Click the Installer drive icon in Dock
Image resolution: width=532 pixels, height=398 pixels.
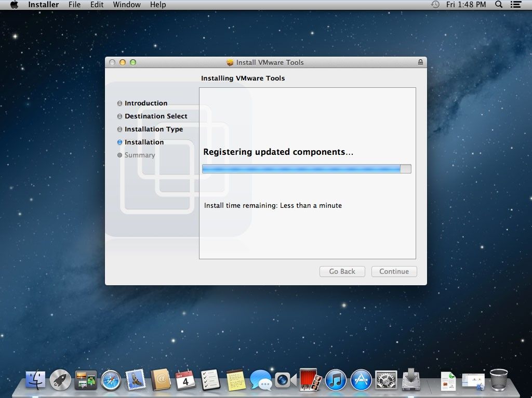click(x=411, y=379)
